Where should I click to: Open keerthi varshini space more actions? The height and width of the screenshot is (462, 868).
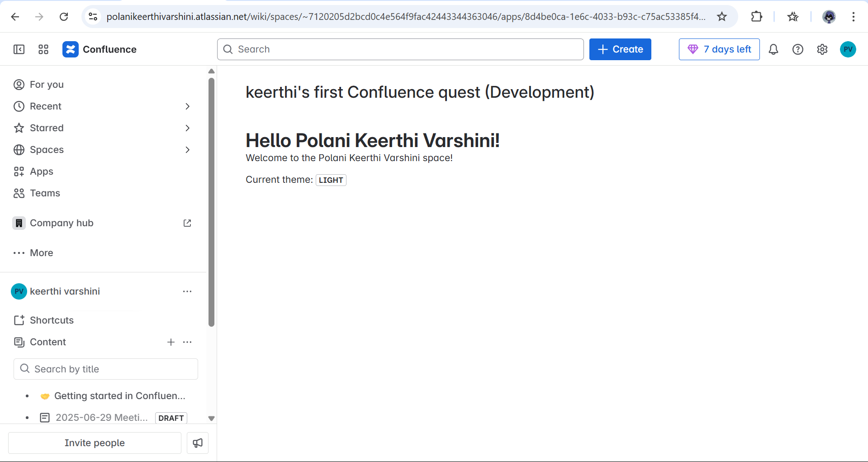[x=187, y=291]
